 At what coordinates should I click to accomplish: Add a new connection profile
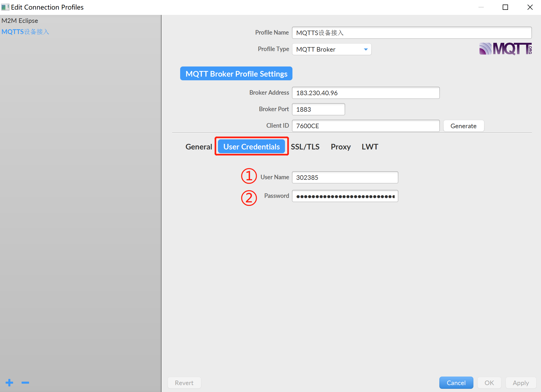9,383
